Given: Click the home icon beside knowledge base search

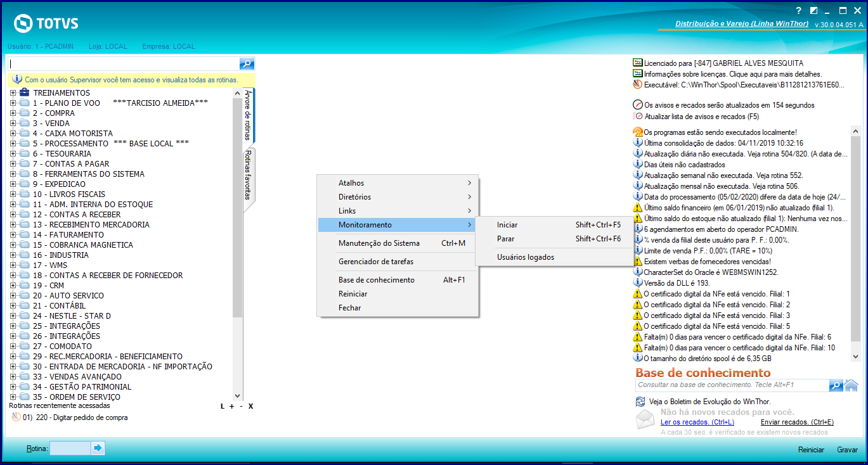Looking at the screenshot, I should tap(851, 385).
